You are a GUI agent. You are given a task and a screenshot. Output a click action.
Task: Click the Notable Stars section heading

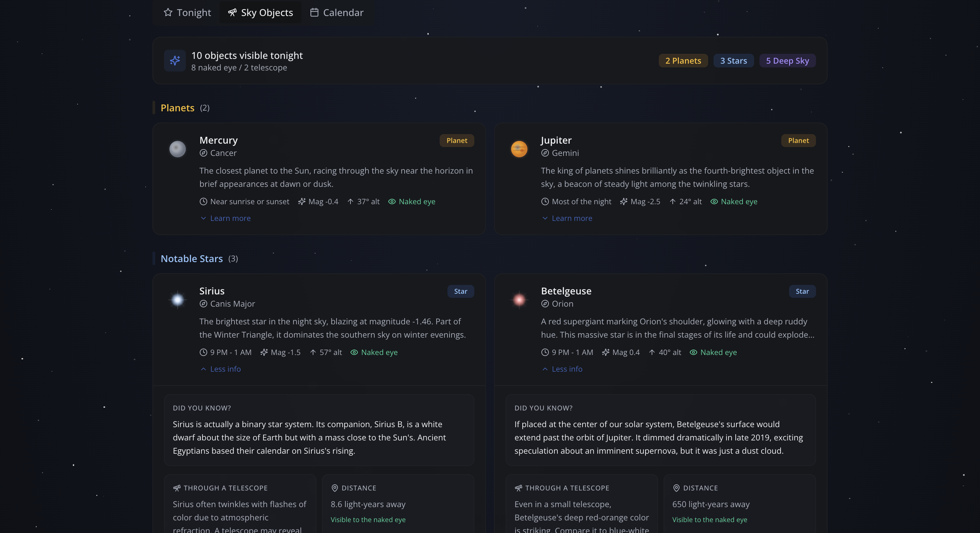pyautogui.click(x=192, y=259)
